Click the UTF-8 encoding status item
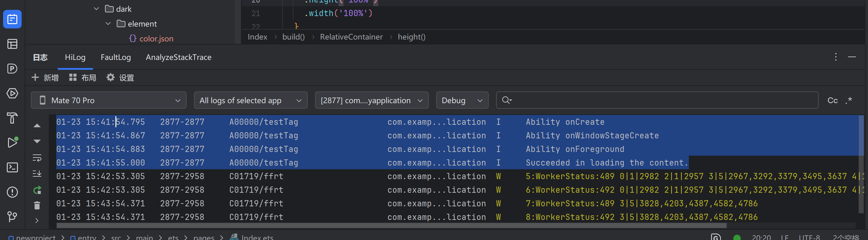This screenshot has height=240, width=868. click(809, 237)
